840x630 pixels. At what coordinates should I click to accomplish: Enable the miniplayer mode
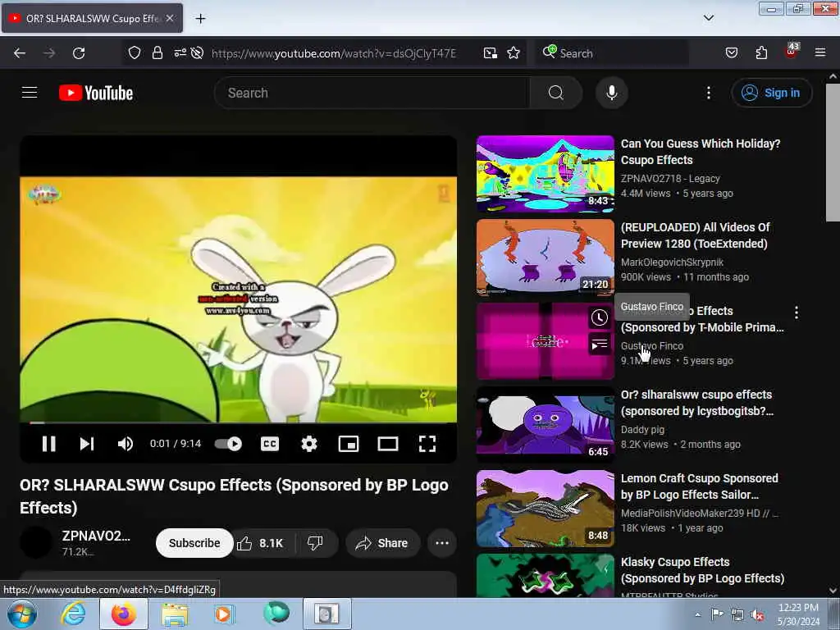coord(348,444)
